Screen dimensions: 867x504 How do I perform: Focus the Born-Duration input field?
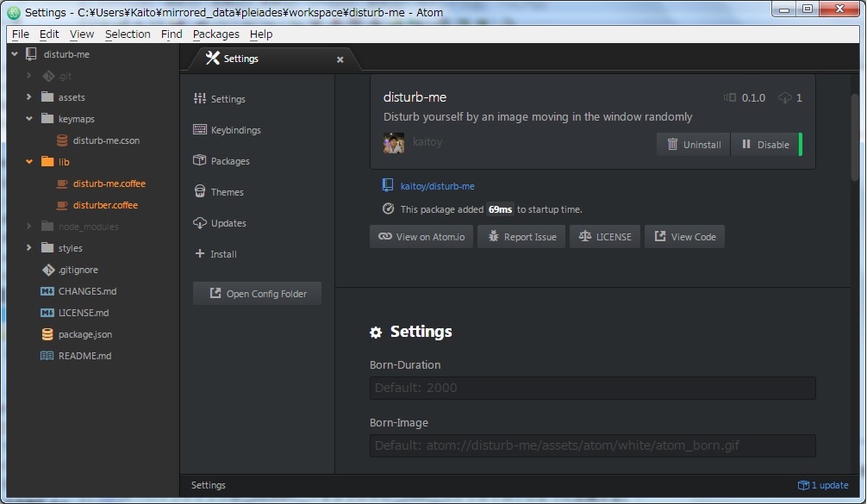593,388
